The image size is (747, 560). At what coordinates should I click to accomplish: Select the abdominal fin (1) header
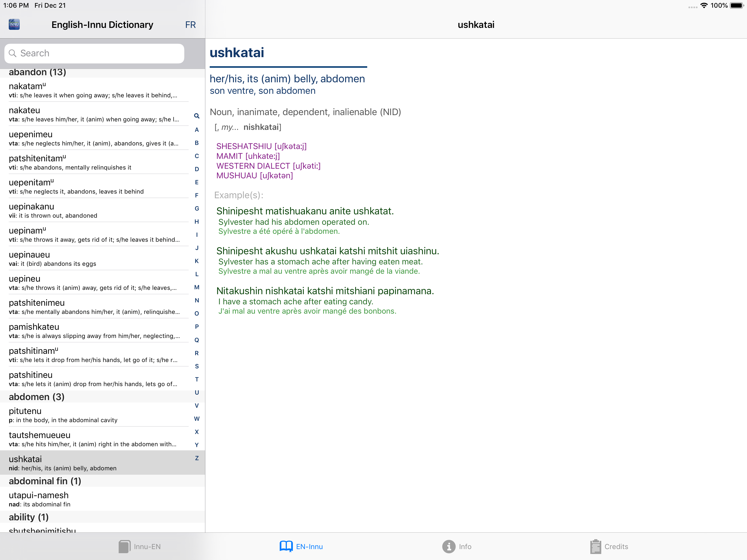45,481
